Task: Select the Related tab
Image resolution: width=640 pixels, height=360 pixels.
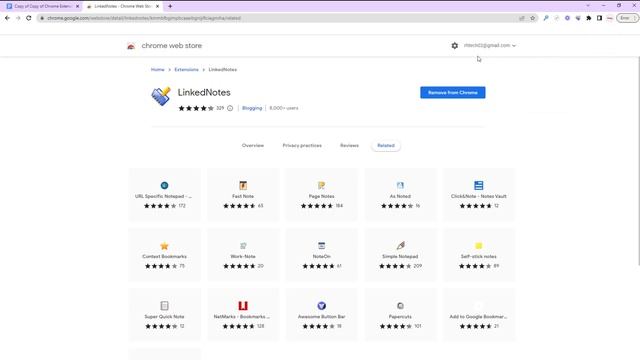Action: (386, 146)
